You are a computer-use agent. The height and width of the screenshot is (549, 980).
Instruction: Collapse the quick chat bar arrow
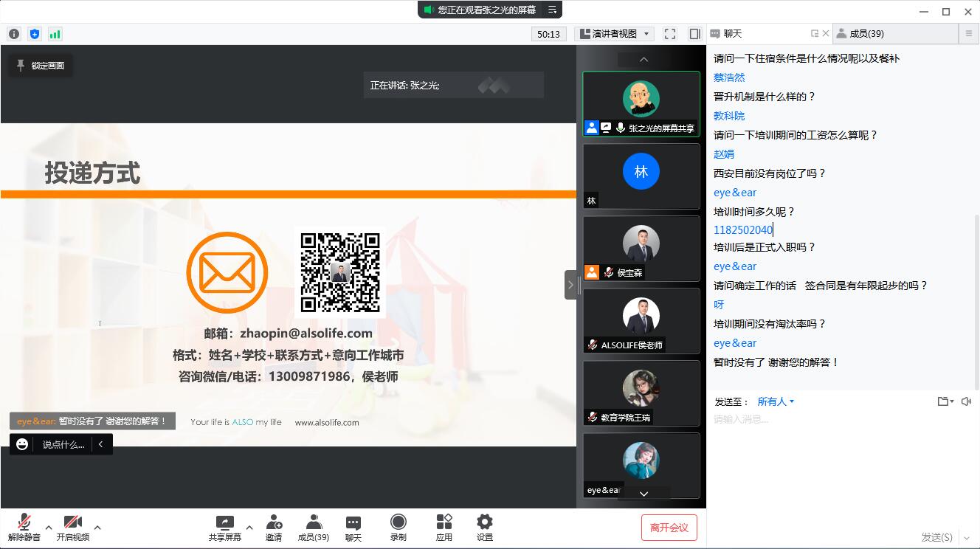click(101, 444)
